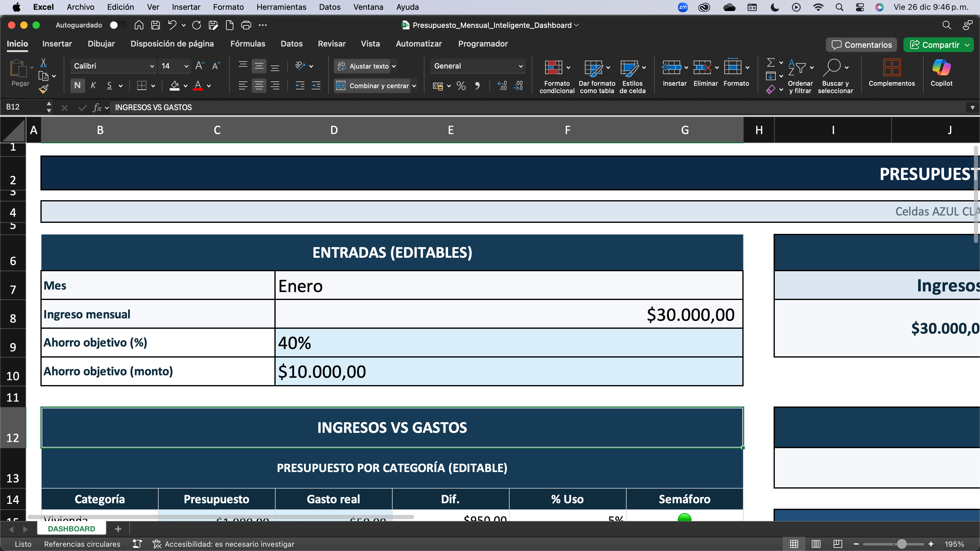Toggle bold (N) formatting
The height and width of the screenshot is (551, 980).
point(77,86)
